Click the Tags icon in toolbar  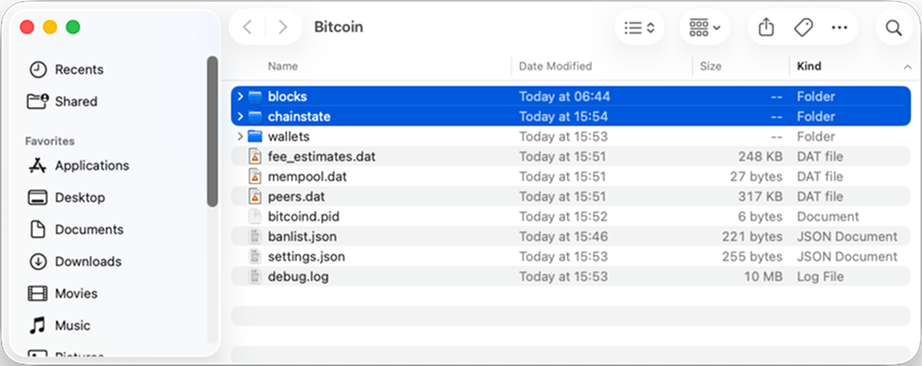tap(803, 27)
